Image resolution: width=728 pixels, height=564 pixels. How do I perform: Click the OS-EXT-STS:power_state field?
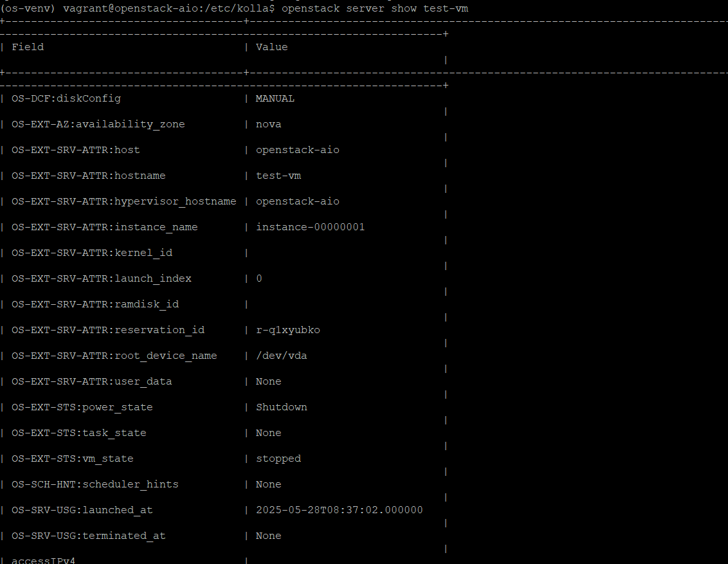pyautogui.click(x=82, y=407)
